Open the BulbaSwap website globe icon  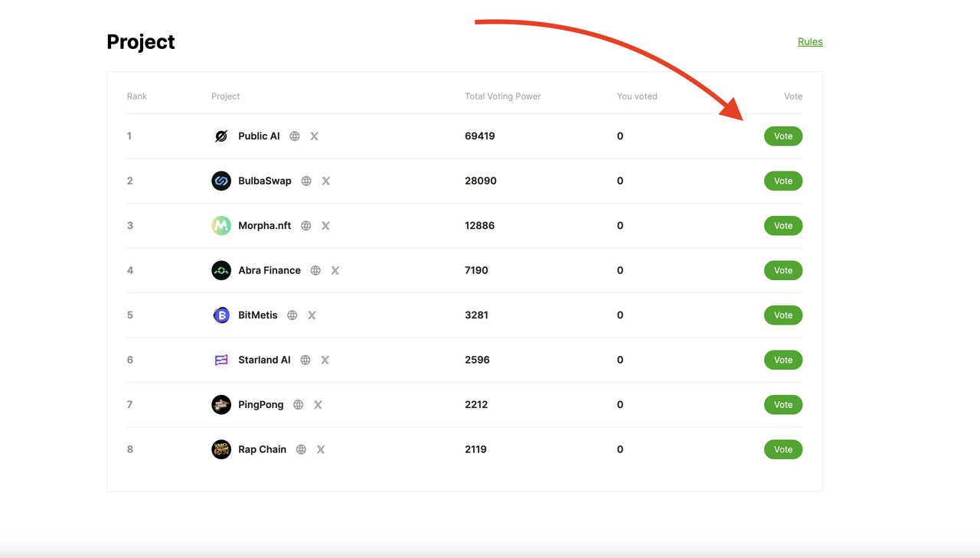[x=306, y=181]
